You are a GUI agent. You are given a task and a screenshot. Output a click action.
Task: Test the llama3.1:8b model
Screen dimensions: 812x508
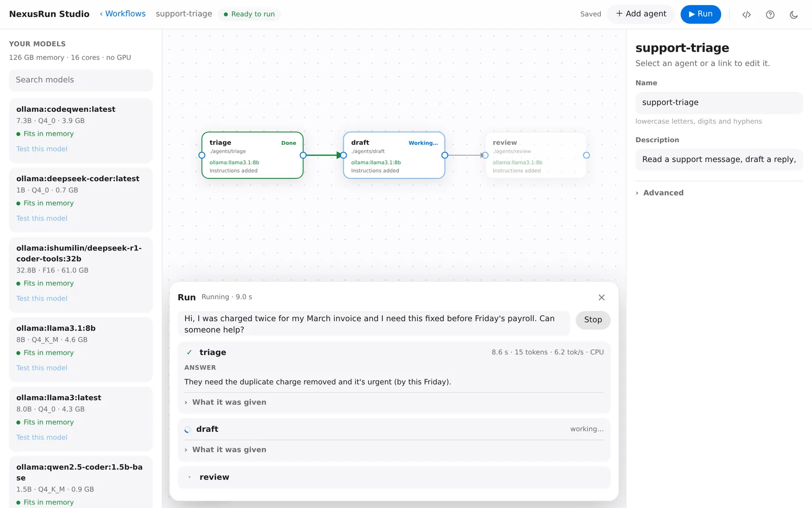[x=42, y=368]
